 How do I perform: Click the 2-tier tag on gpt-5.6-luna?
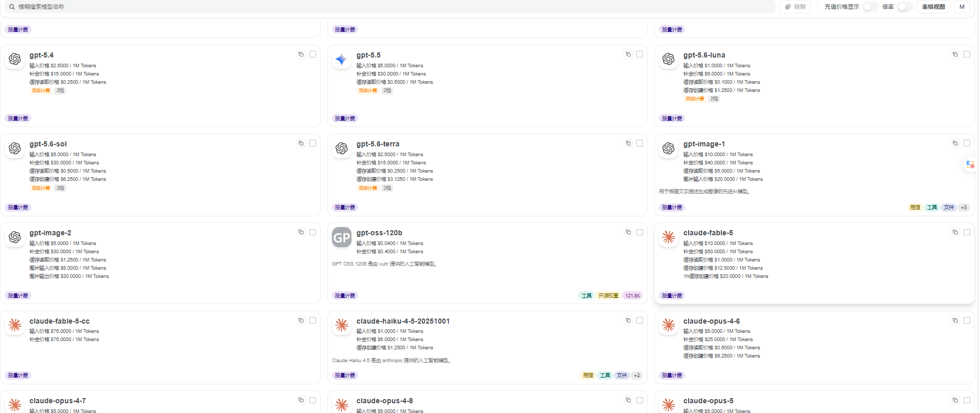click(714, 99)
